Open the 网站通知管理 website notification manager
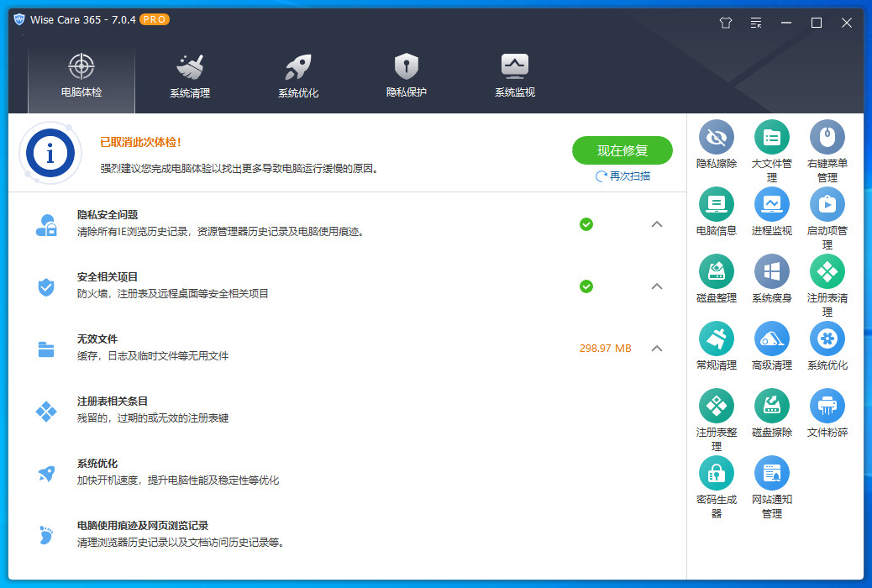Screen dimensions: 872x588 (x=772, y=488)
